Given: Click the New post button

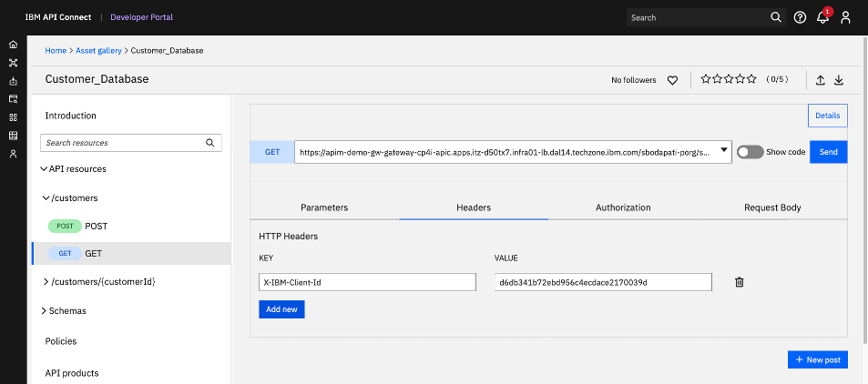Looking at the screenshot, I should [818, 359].
